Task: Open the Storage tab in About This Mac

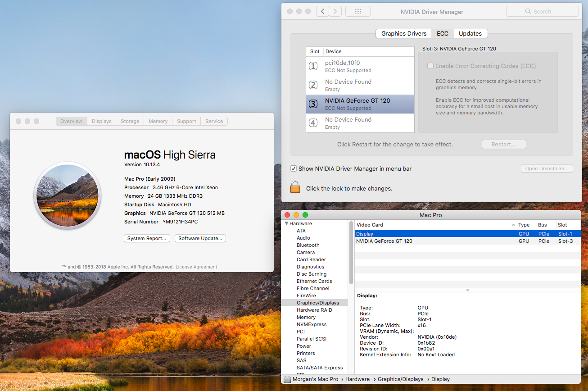Action: click(130, 121)
